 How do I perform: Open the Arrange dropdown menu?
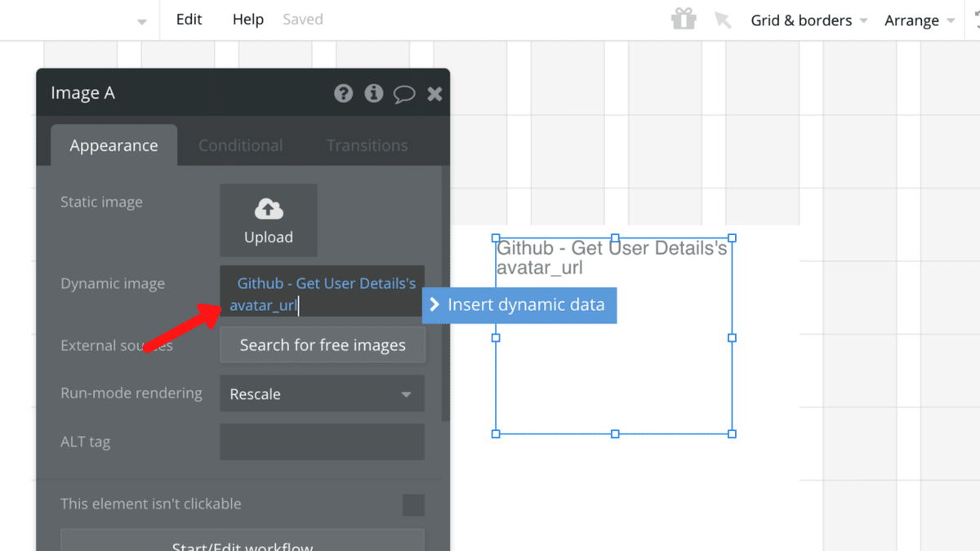920,20
